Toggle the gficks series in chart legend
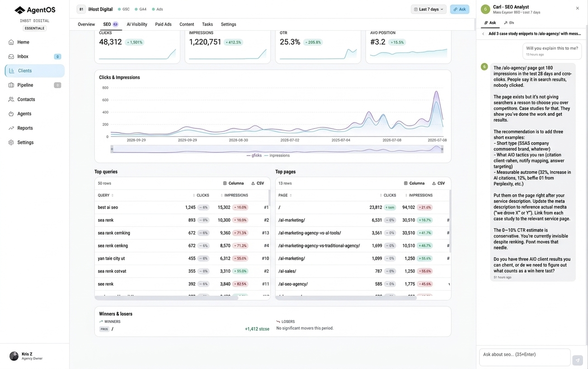This screenshot has height=369, width=588. (254, 156)
